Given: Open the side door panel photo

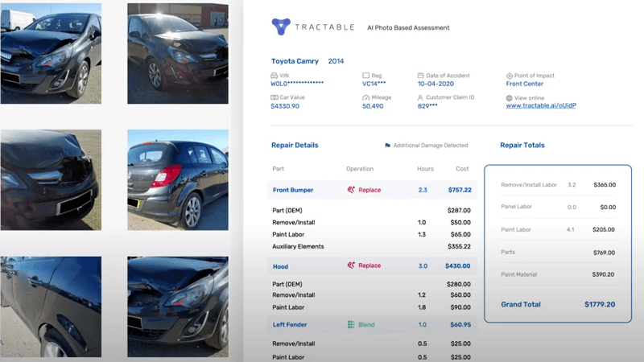Looking at the screenshot, I should point(51,306).
